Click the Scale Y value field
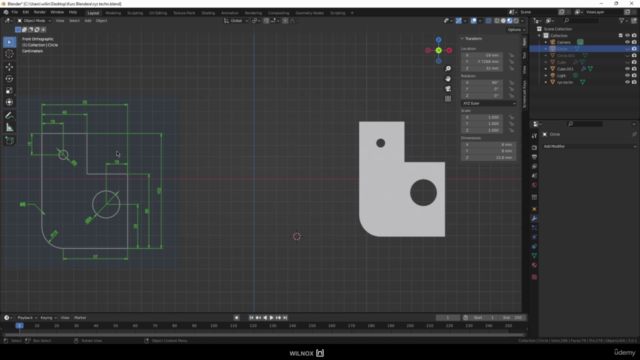Viewport: 640px width, 360px height. pos(482,124)
